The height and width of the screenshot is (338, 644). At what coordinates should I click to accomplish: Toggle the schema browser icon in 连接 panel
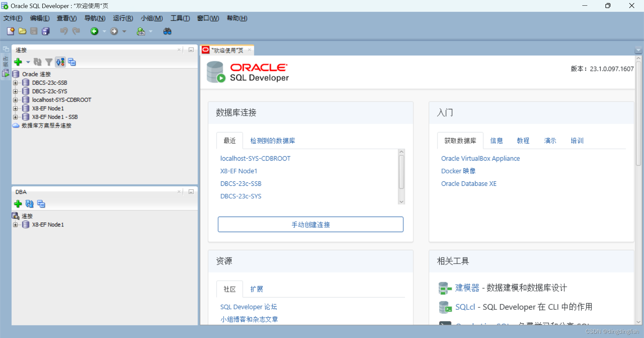point(60,62)
